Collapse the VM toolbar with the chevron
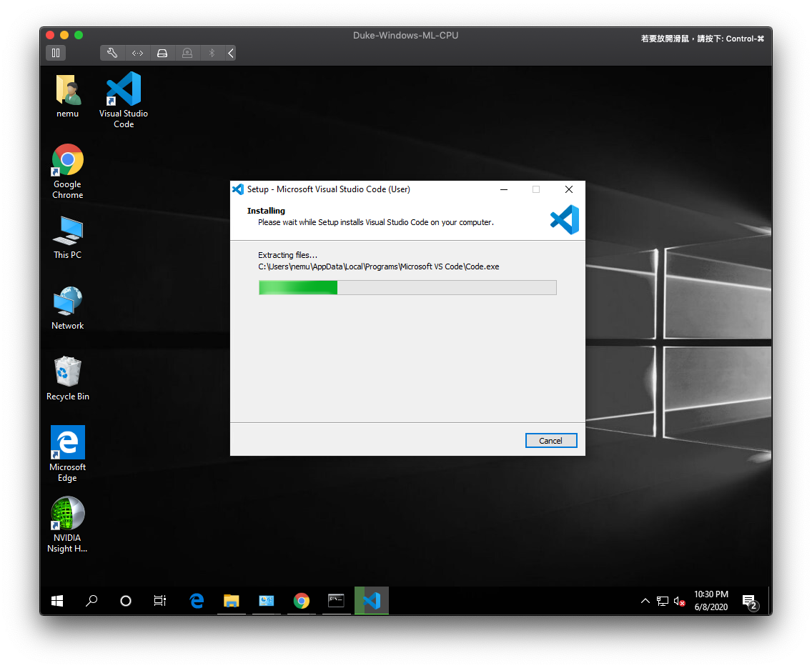 pyautogui.click(x=229, y=52)
